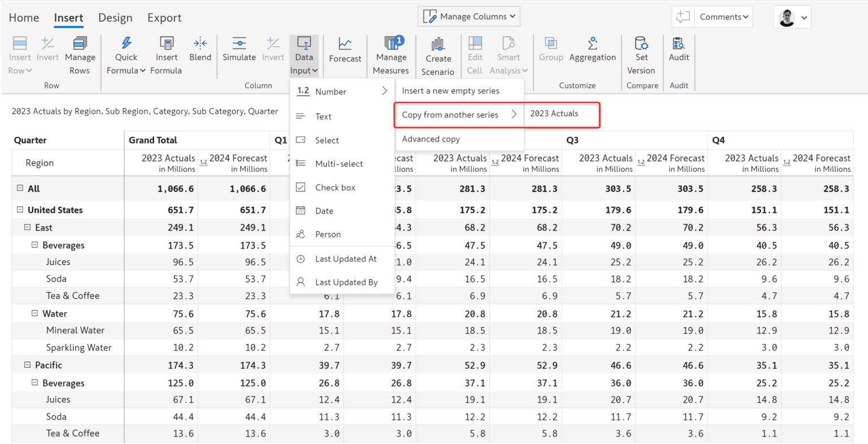Open Manage Measures
This screenshot has width=868, height=444.
[x=390, y=54]
